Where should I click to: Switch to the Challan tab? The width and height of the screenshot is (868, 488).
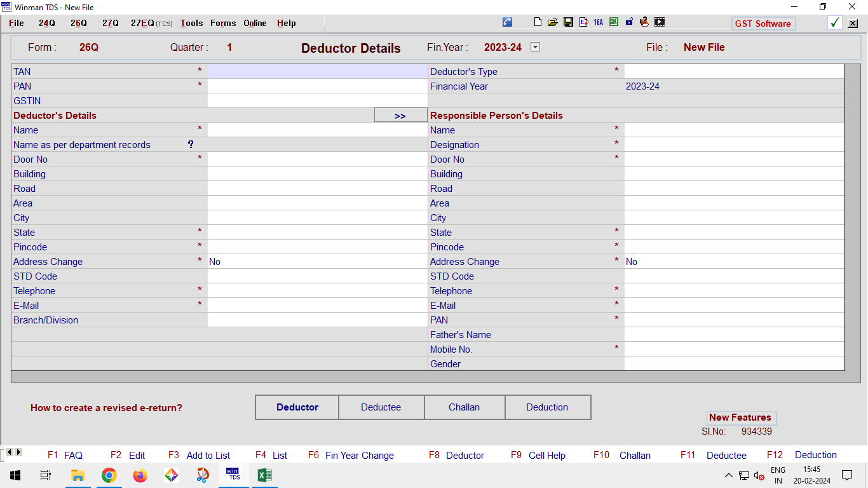[x=464, y=407]
